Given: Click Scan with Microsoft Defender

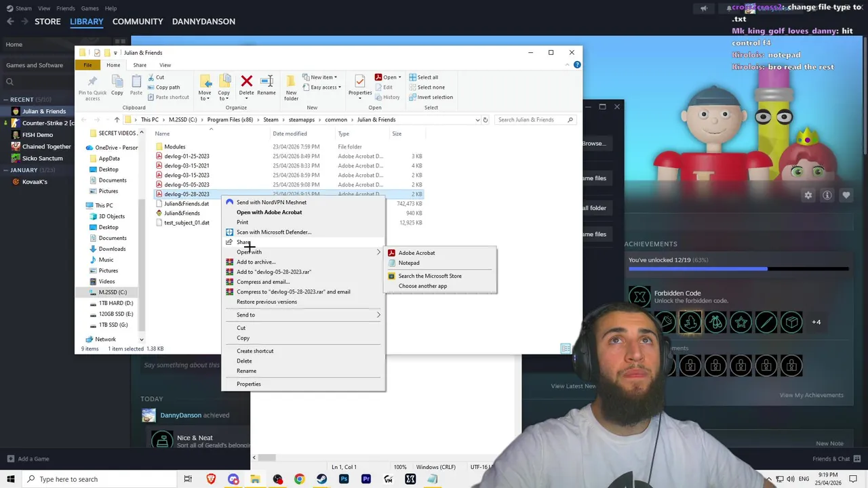Looking at the screenshot, I should (274, 232).
